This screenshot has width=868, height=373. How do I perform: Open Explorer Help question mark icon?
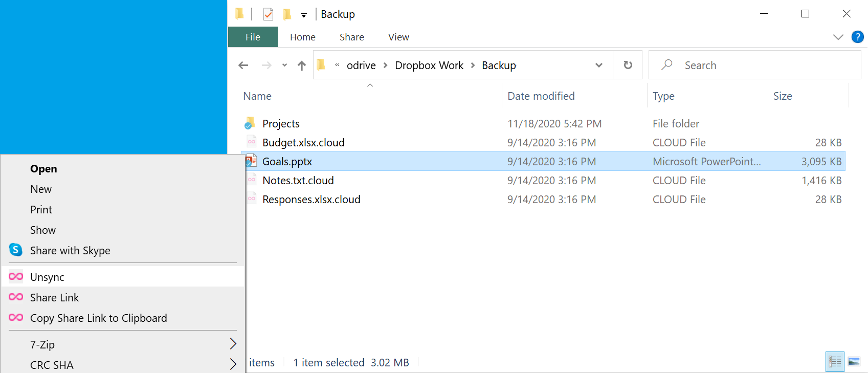[x=857, y=37]
